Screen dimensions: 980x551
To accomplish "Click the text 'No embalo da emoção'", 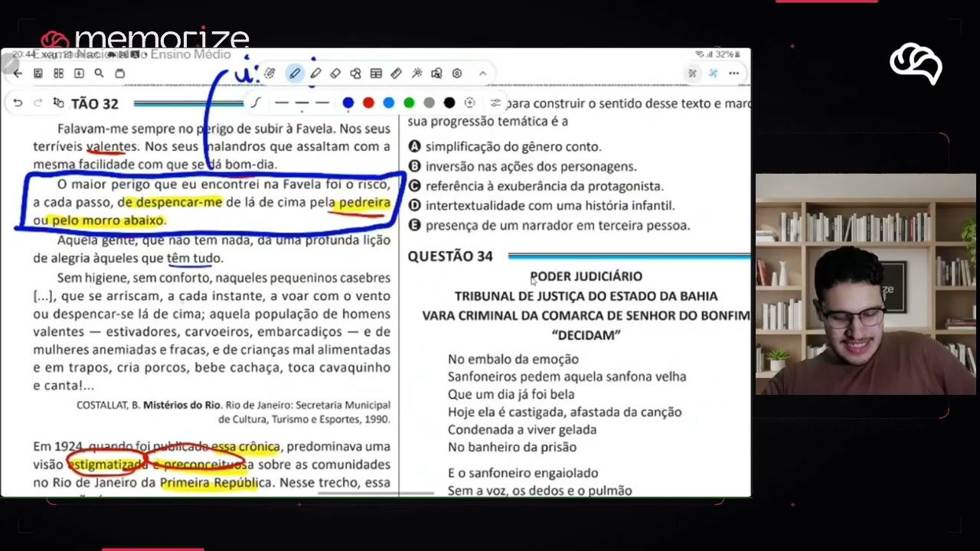I will (513, 359).
